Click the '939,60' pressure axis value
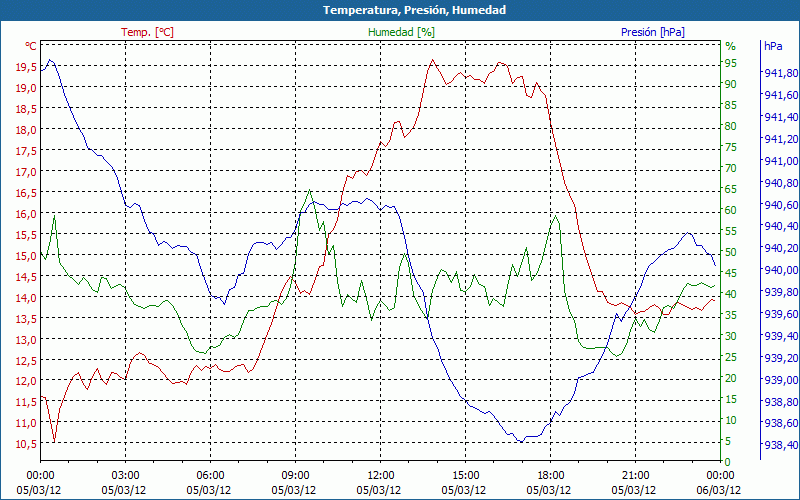This screenshot has width=800, height=500. [781, 314]
